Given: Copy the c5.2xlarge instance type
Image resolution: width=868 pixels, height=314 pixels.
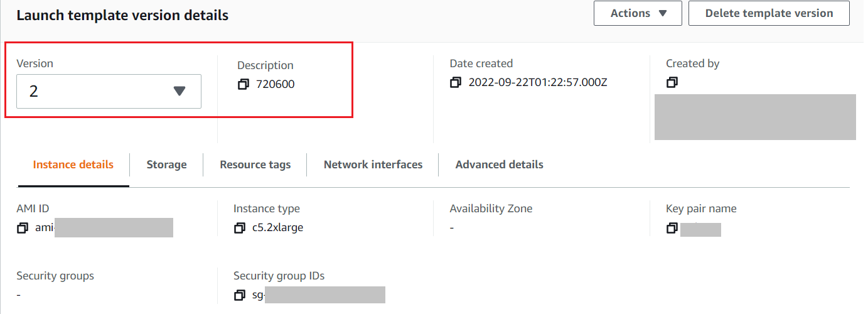Looking at the screenshot, I should pos(239,228).
